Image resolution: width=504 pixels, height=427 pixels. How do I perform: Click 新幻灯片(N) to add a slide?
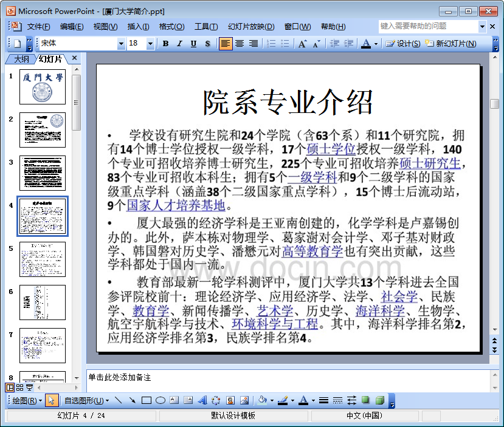450,44
